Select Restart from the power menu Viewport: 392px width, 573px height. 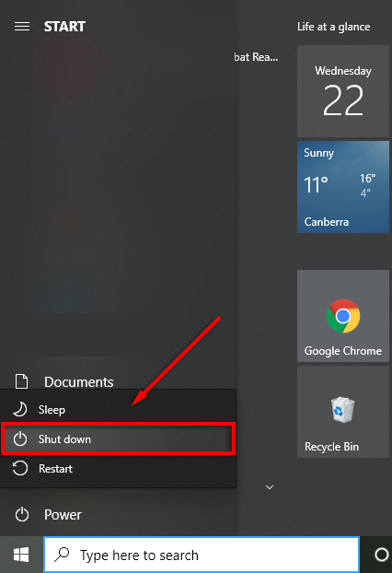pyautogui.click(x=118, y=469)
